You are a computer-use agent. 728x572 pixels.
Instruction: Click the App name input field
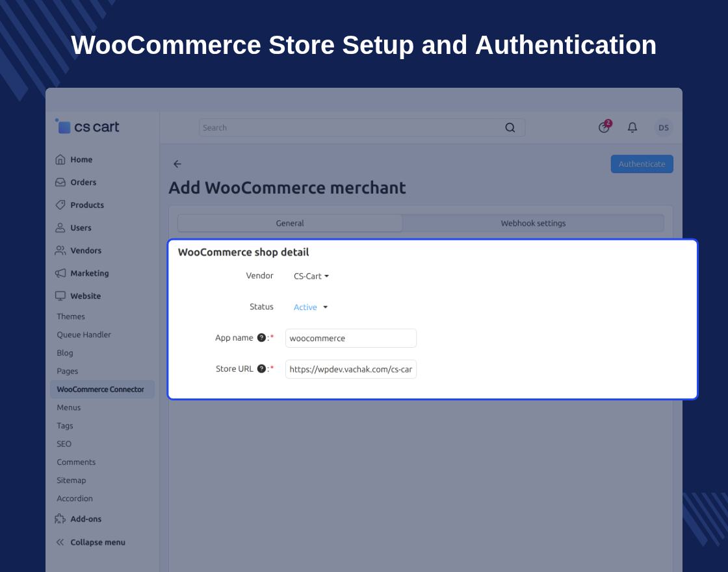(x=351, y=338)
